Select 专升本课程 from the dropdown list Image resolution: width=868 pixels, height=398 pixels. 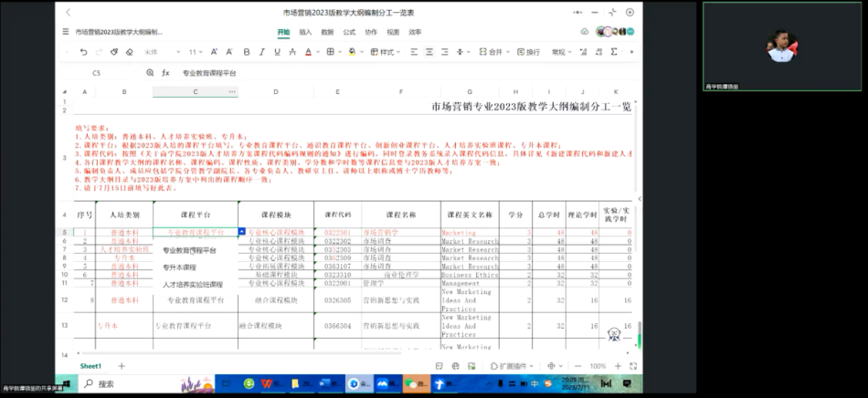(x=180, y=267)
